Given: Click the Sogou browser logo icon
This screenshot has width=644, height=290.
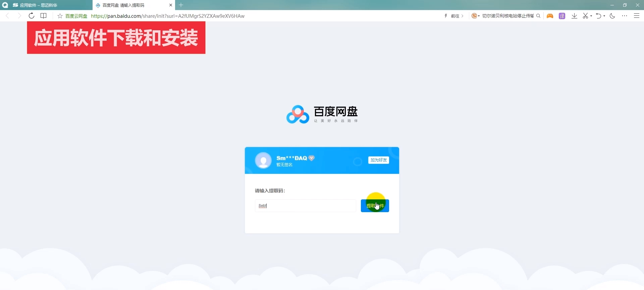Looking at the screenshot, I should click(5, 5).
